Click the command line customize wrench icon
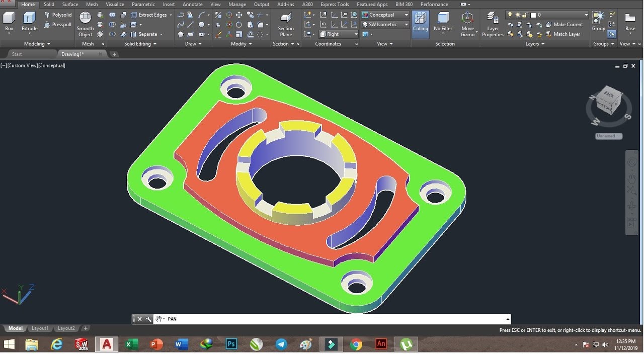 click(148, 319)
